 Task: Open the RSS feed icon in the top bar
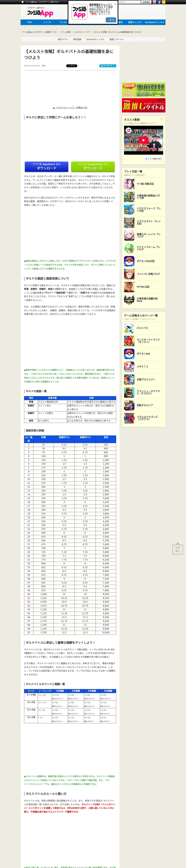coord(164,2)
